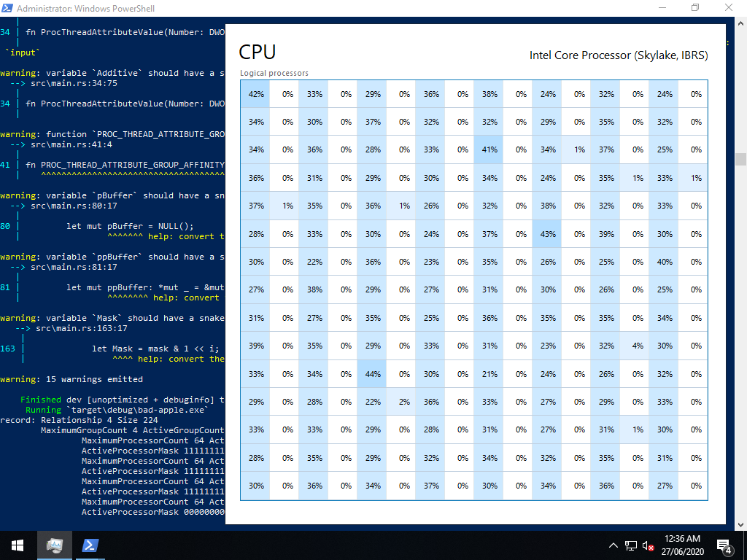747x560 pixels.
Task: Open the Windows Start menu
Action: 17,545
